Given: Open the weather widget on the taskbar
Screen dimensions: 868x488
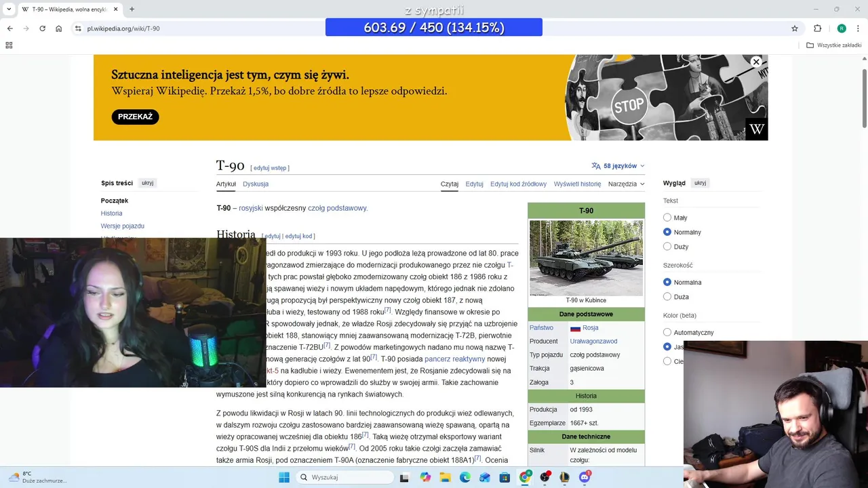Looking at the screenshot, I should 37,477.
